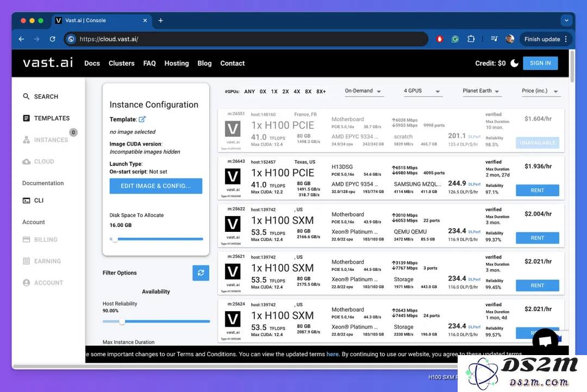Click the template external edit icon

(x=142, y=119)
